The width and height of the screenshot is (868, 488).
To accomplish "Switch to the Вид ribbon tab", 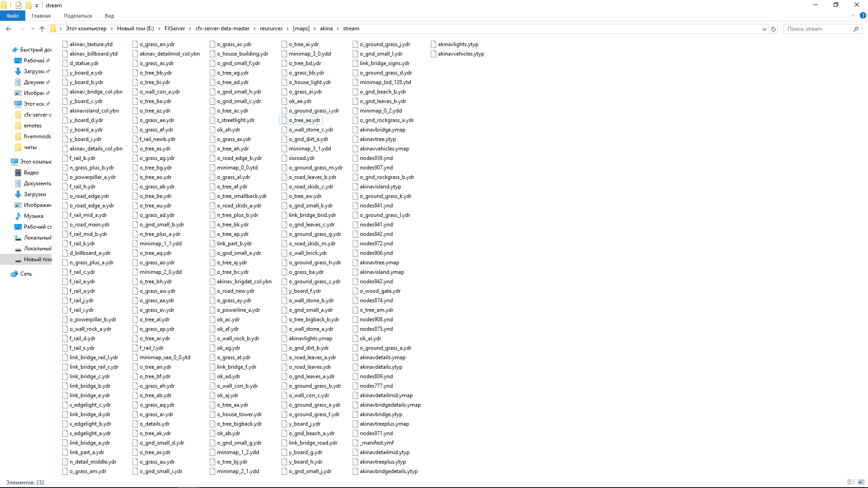I will click(x=109, y=15).
